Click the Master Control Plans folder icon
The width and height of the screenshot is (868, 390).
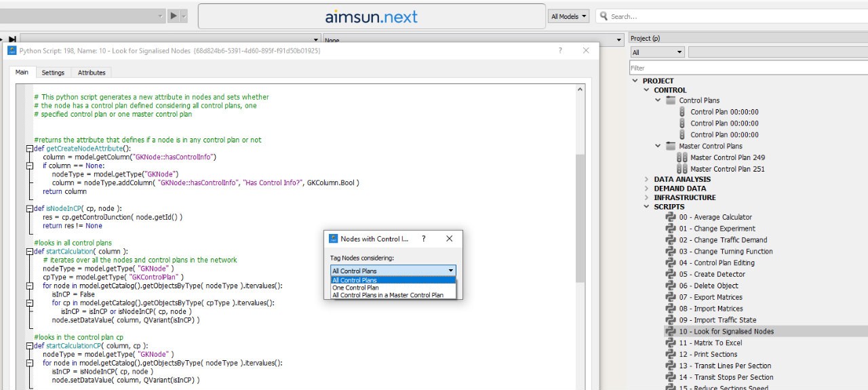click(671, 146)
